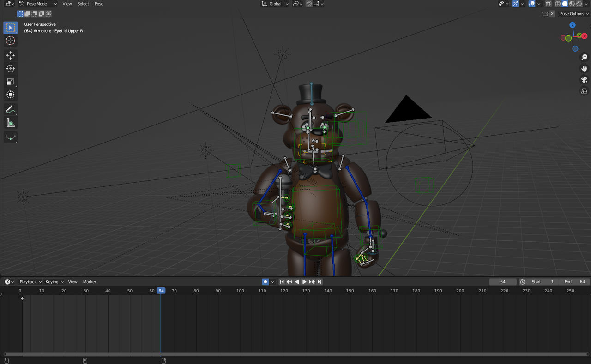The image size is (591, 364).
Task: Open the Select menu
Action: click(83, 4)
